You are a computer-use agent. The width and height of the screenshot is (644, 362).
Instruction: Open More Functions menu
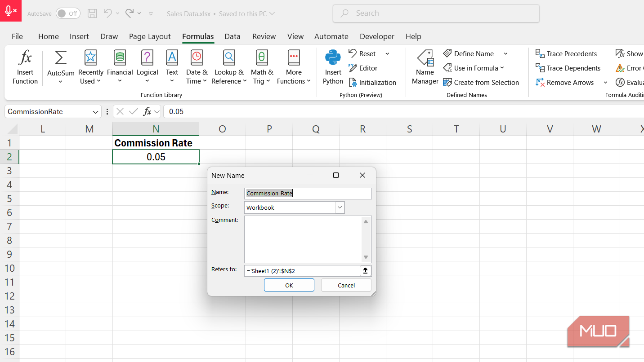coord(294,67)
